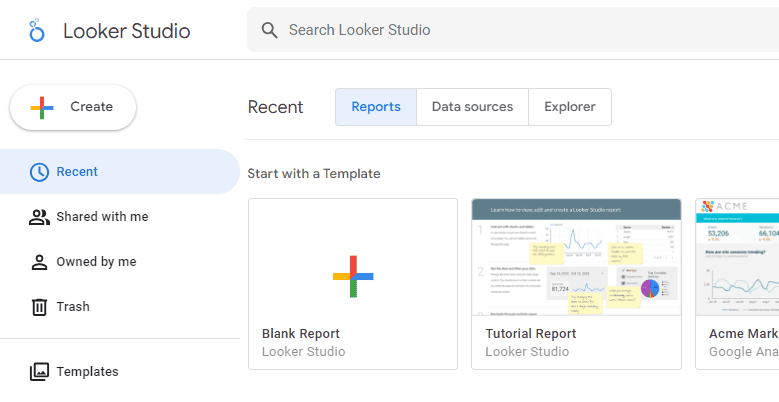Click the colorful plus icon in Create
This screenshot has width=779, height=402.
(42, 107)
